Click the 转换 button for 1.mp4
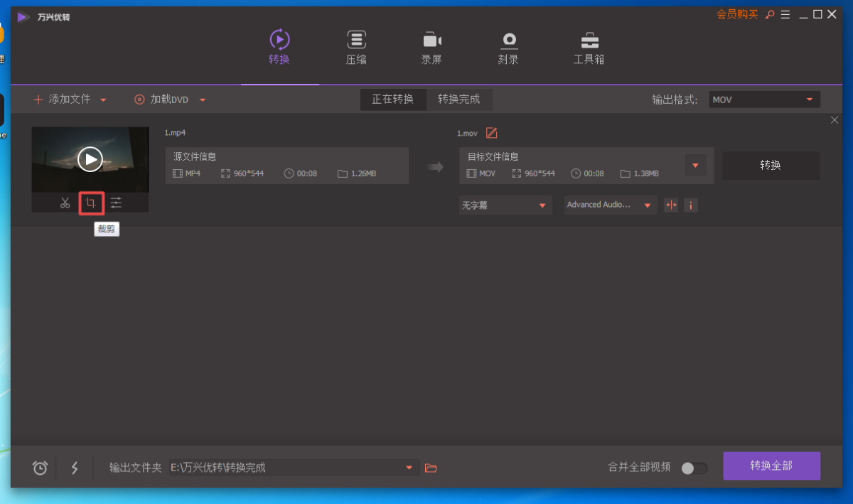This screenshot has height=504, width=853. pos(771,166)
